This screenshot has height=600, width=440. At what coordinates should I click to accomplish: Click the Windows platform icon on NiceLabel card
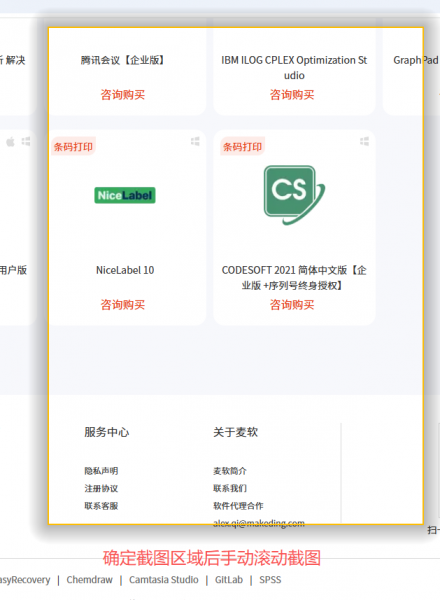[195, 142]
